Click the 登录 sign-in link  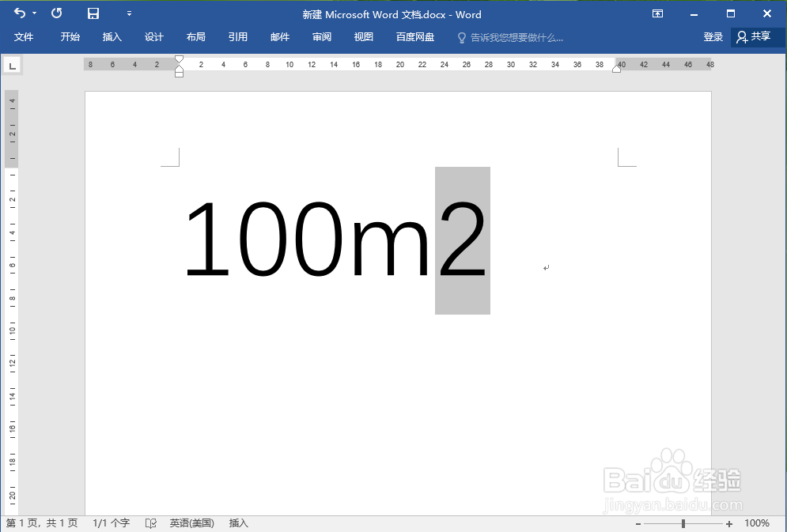pyautogui.click(x=713, y=36)
